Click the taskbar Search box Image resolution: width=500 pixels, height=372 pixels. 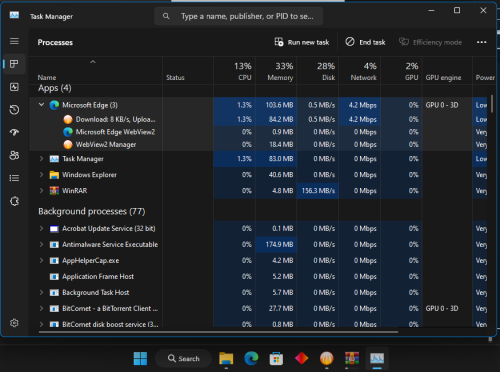pos(184,359)
